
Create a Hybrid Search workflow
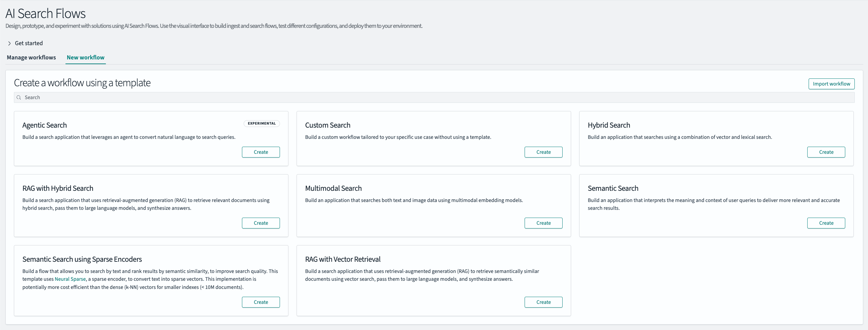pyautogui.click(x=826, y=152)
